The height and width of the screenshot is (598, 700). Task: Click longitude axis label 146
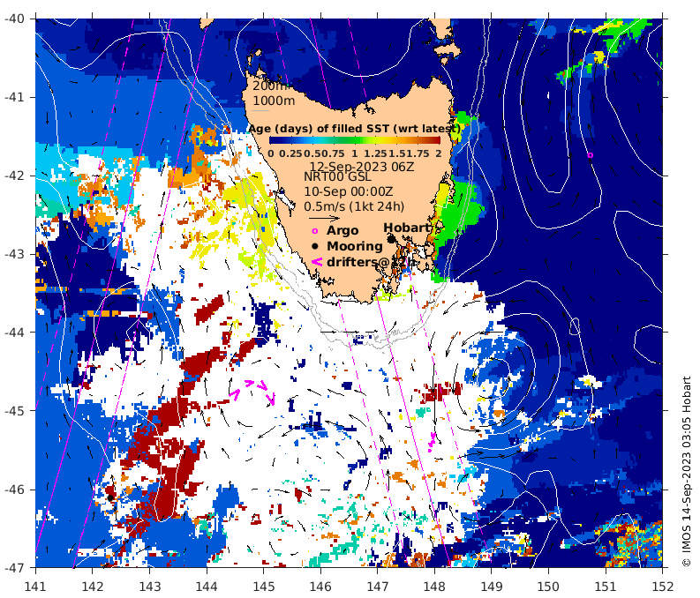pos(320,586)
